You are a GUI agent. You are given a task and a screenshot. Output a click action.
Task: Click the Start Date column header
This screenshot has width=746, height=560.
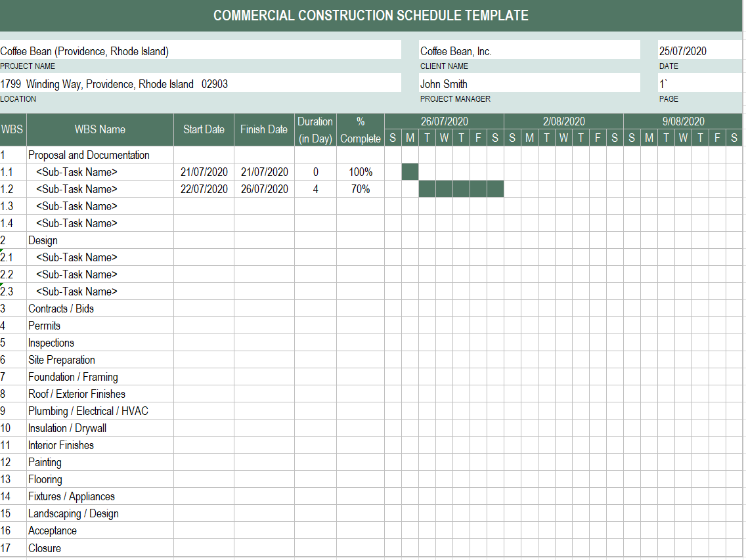(204, 129)
